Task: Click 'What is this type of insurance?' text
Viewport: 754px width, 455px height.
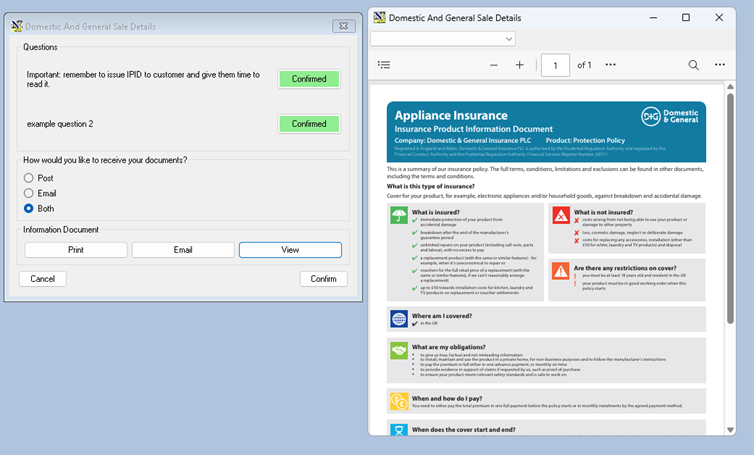Action: click(x=430, y=186)
